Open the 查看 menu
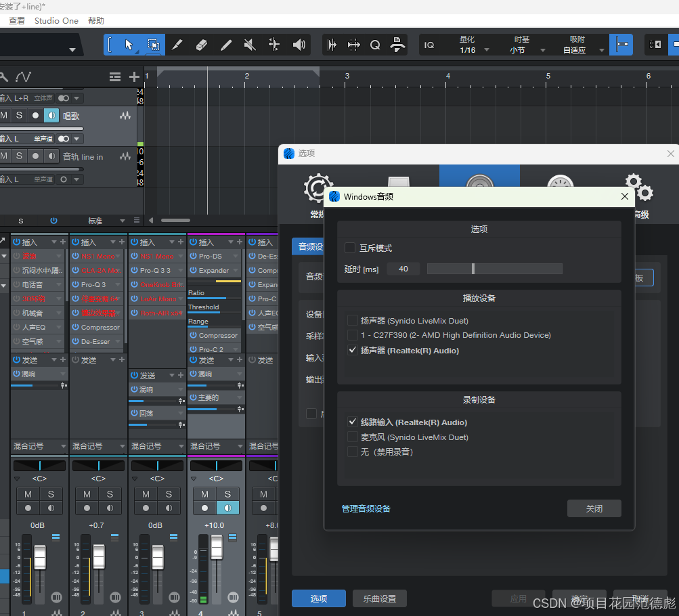Viewport: 679px width, 616px height. click(17, 21)
